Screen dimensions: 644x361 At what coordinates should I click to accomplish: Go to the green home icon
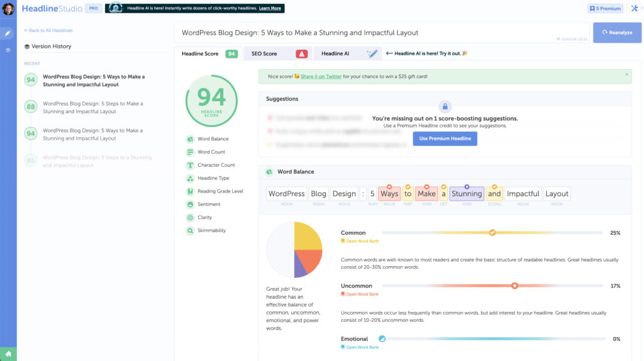[x=8, y=354]
